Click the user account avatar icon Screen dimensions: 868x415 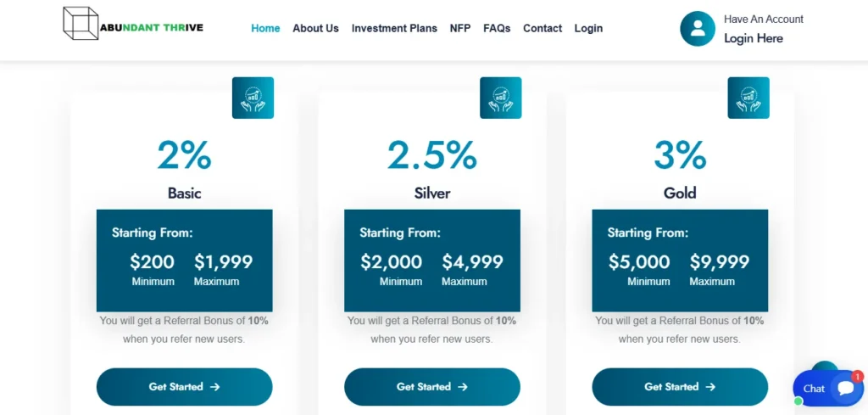click(698, 29)
